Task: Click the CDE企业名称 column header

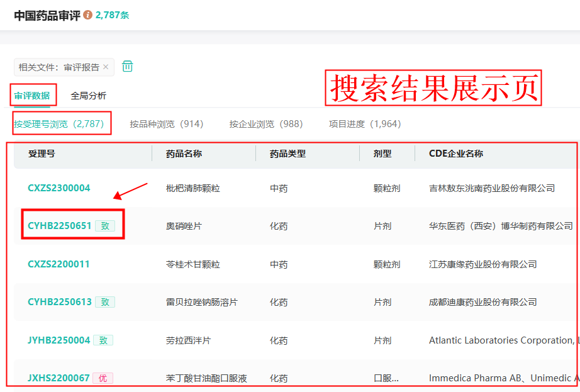Action: (x=455, y=154)
